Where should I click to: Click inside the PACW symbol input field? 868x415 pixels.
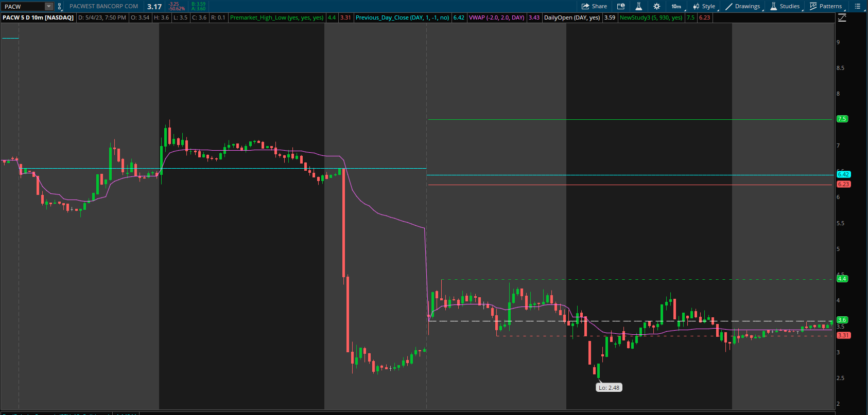[23, 7]
